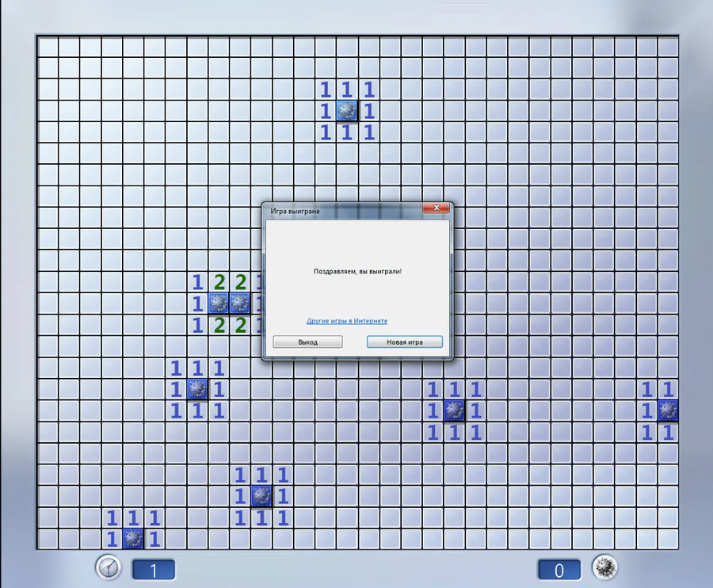Click the mine icon beside the mine counter

point(604,567)
